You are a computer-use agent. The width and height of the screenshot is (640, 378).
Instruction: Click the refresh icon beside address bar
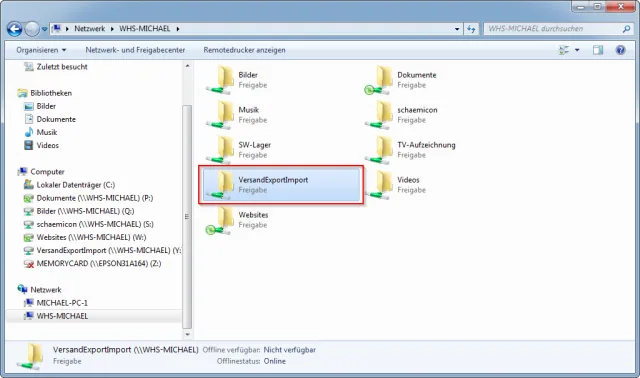[471, 29]
